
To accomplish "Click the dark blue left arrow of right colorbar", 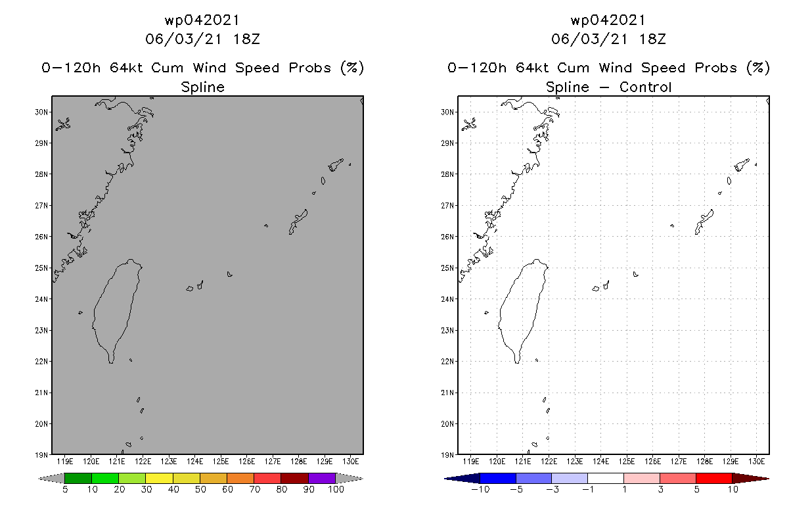I will (x=462, y=478).
